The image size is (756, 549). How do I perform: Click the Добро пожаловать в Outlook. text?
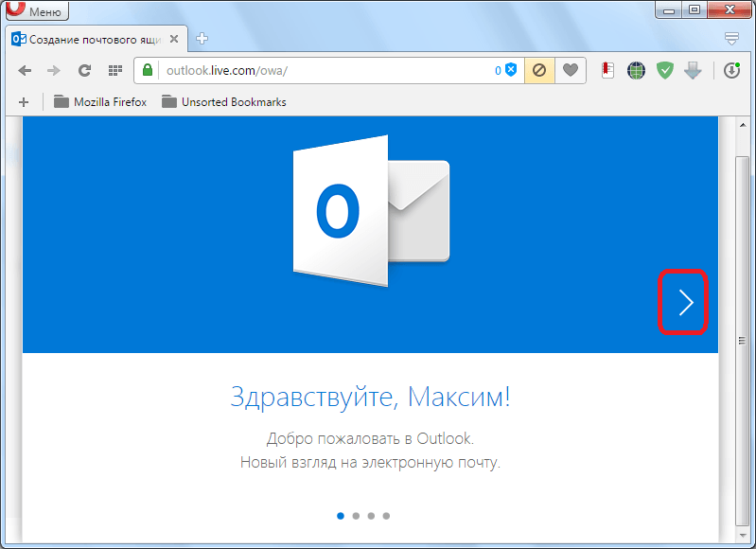(370, 438)
